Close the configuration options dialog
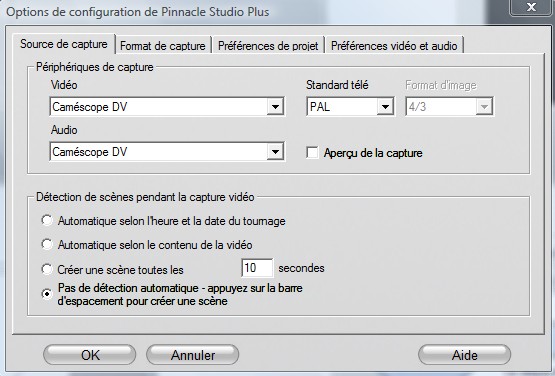The image size is (555, 376). click(531, 7)
